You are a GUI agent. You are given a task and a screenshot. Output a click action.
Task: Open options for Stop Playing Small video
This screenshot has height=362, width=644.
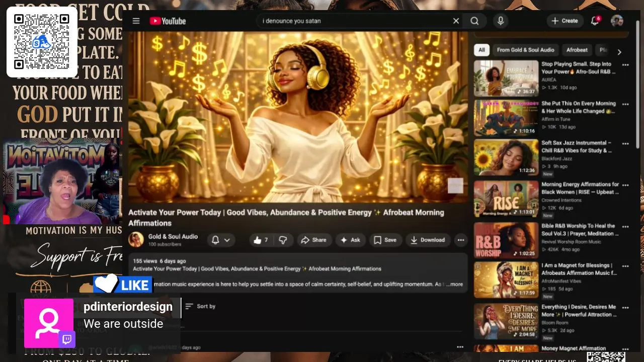pos(625,65)
